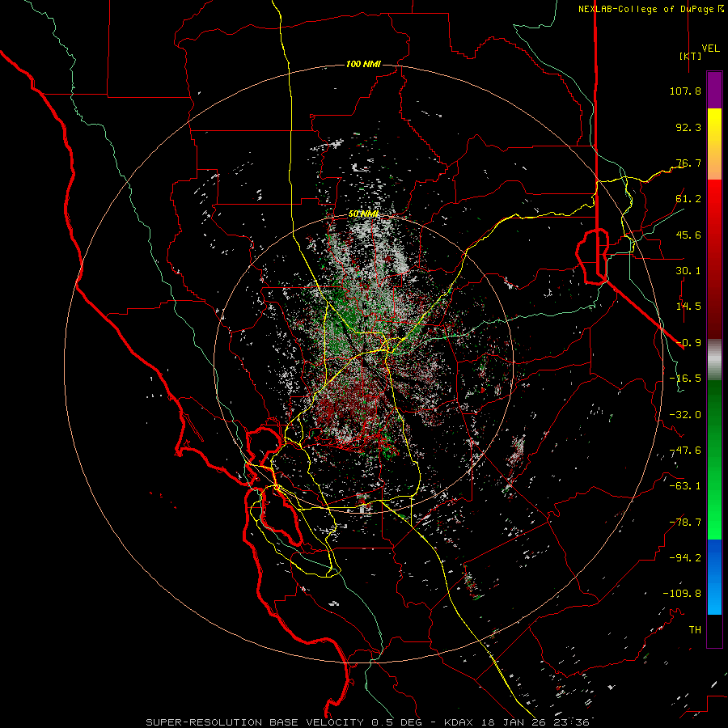Click the -32.0 velocity scale value
Viewport: 728px width, 728px height.
pos(685,415)
